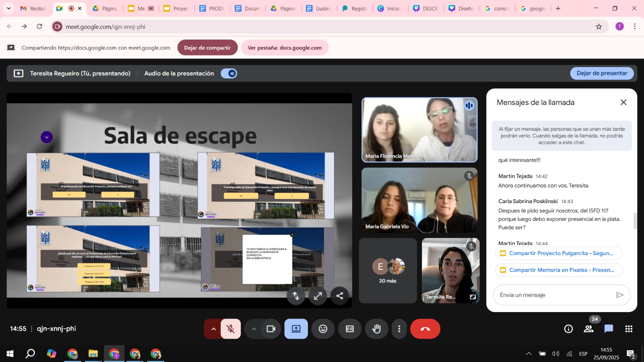Switch to the Recibidos Gmail tab
Image resolution: width=644 pixels, height=362 pixels.
pos(34,8)
